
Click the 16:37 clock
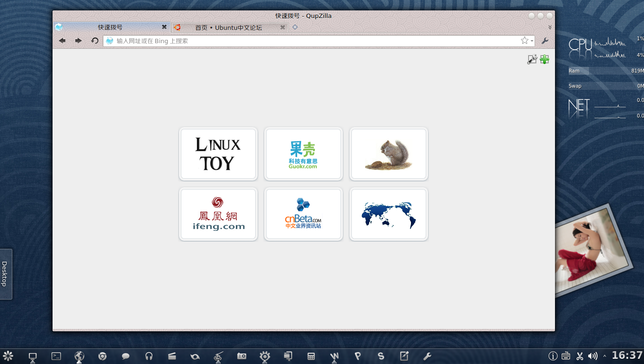click(x=627, y=355)
